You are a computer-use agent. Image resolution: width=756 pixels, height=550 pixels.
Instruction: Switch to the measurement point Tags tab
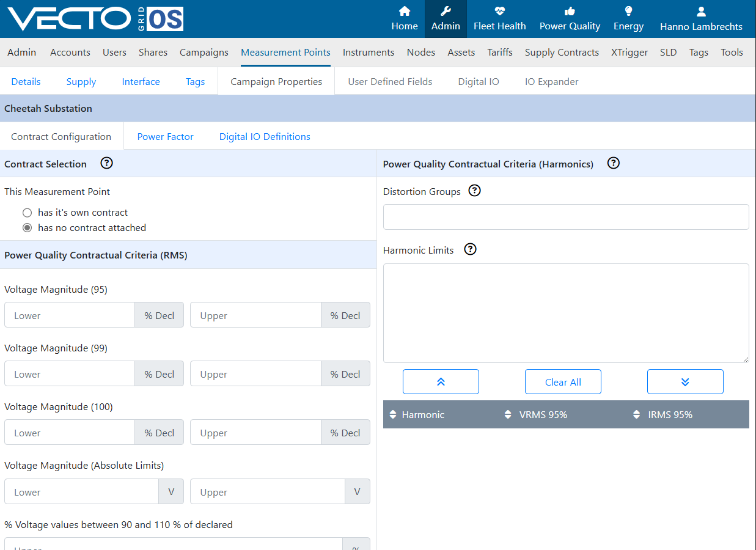[195, 81]
